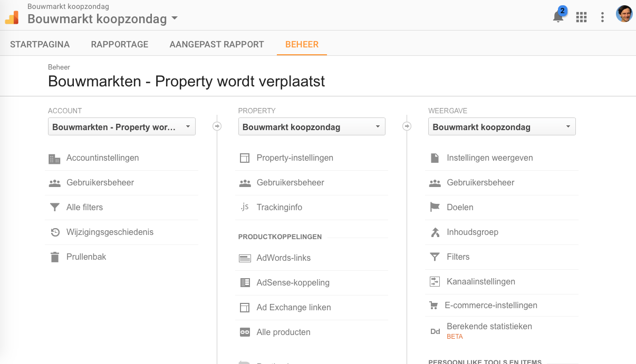Open the Google apps grid icon
Viewport: 636px width, 364px height.
[x=581, y=17]
